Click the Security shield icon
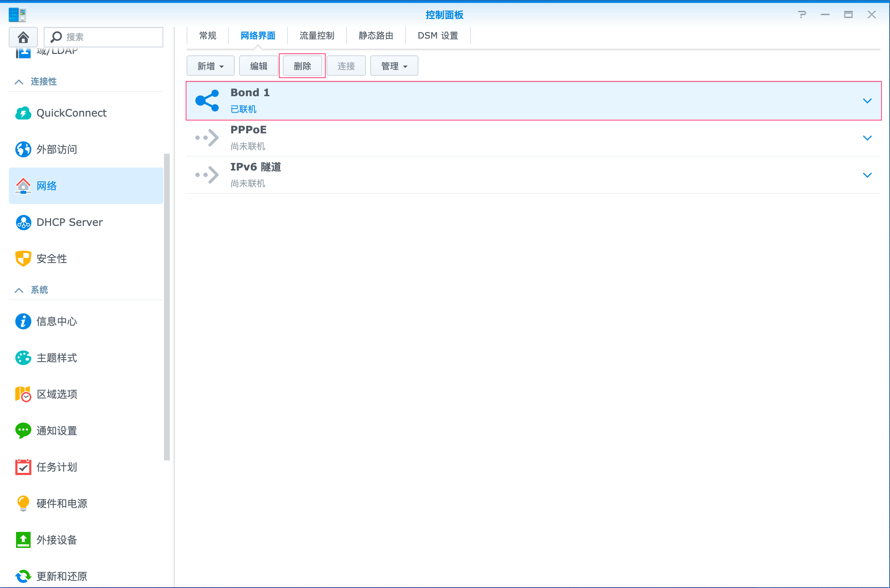Screen dimensions: 890x588 pyautogui.click(x=23, y=258)
